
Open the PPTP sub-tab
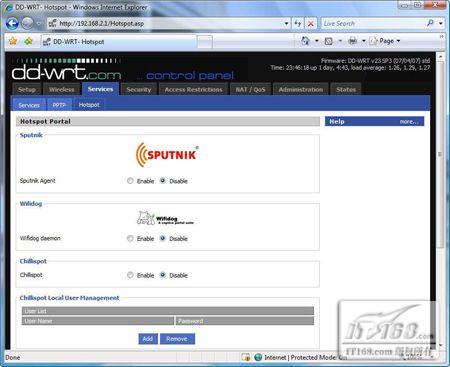(x=59, y=105)
